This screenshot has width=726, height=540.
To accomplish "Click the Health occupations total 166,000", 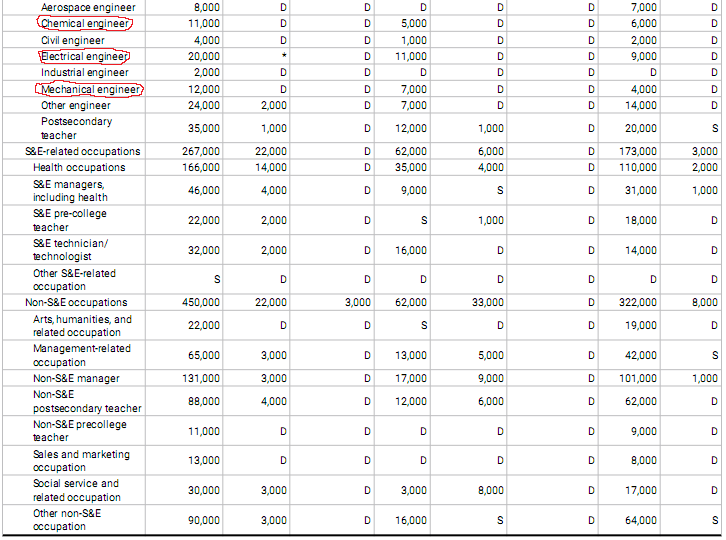I will point(201,167).
